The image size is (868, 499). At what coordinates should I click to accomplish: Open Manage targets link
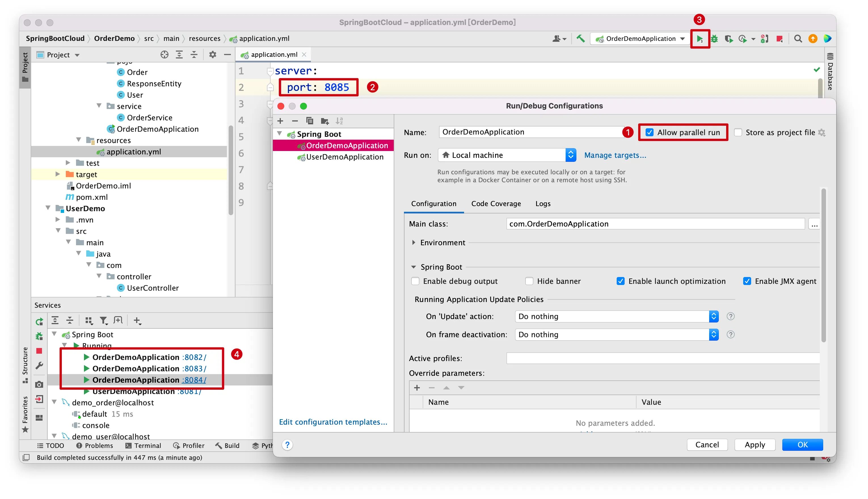[x=615, y=155]
